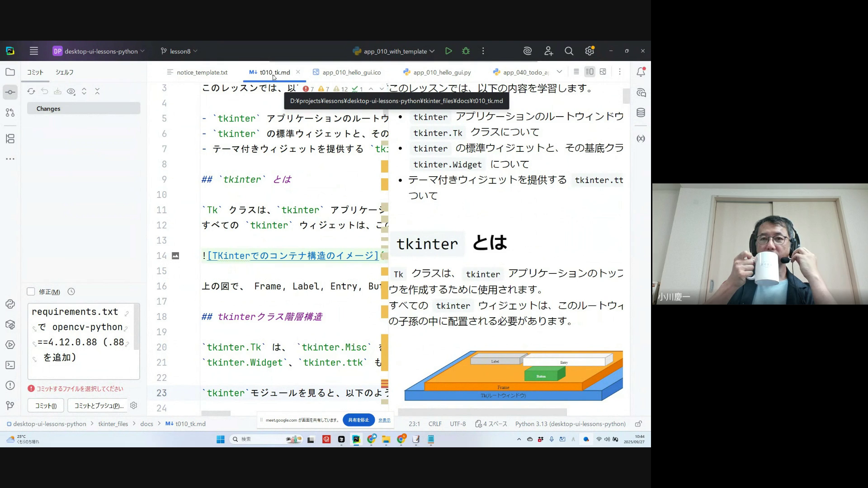Click the Search Everywhere magnifier icon

[x=569, y=51]
